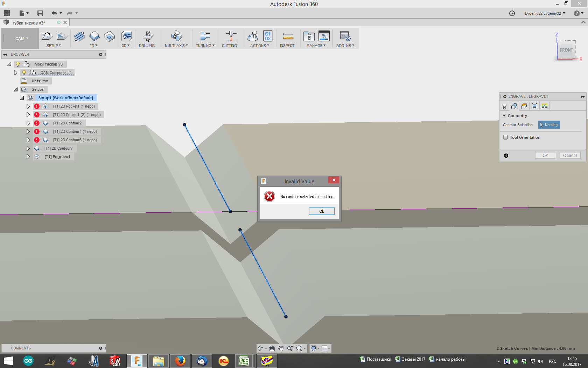Screen dimensions: 588x368
Task: Open the Job Status clock icon
Action: pyautogui.click(x=512, y=13)
